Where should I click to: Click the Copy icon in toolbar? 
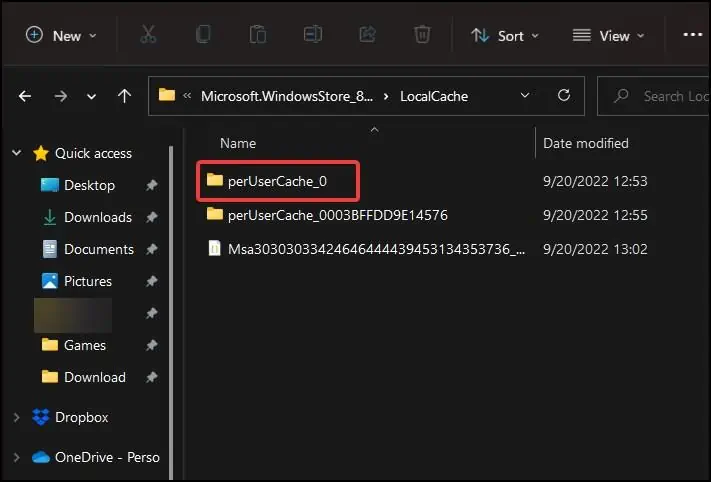pos(204,35)
